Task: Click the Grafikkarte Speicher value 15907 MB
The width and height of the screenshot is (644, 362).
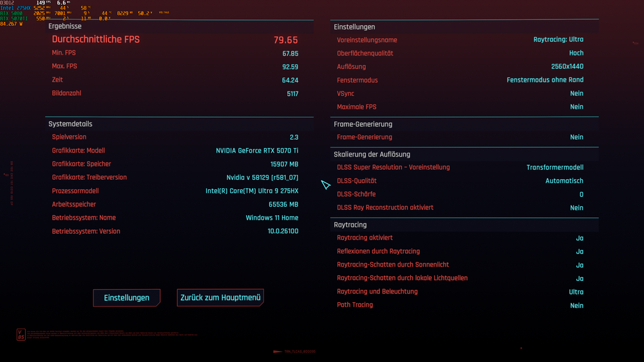Action: coord(284,164)
